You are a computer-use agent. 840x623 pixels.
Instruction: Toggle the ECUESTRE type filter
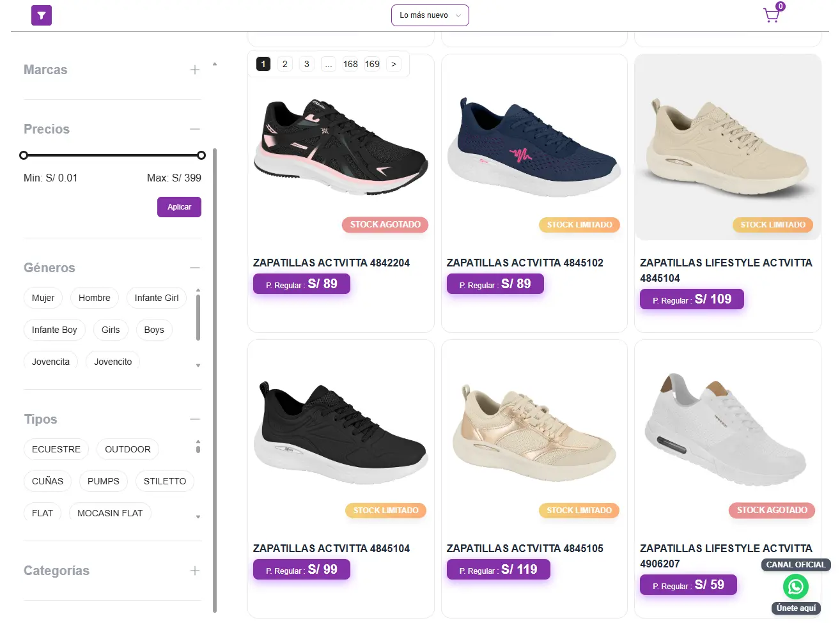(x=56, y=449)
